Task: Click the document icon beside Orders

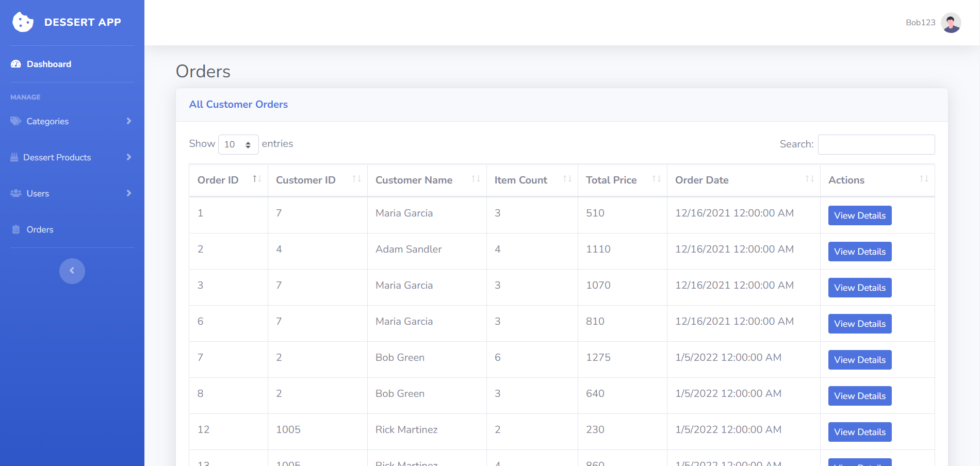Action: click(x=15, y=229)
